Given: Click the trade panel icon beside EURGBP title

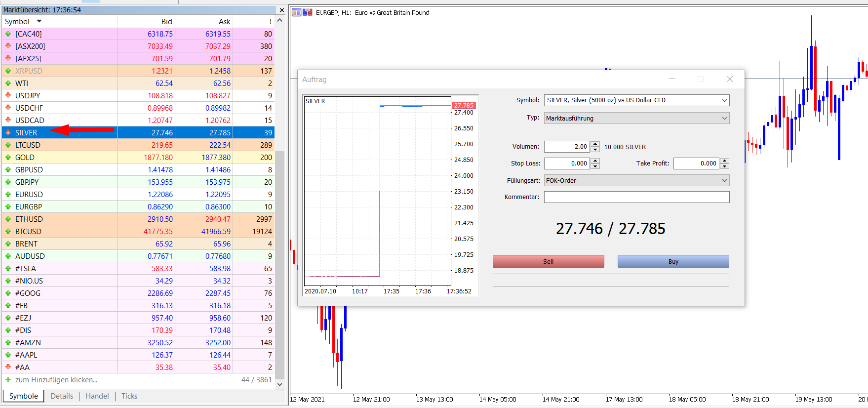Looking at the screenshot, I should click(x=308, y=12).
